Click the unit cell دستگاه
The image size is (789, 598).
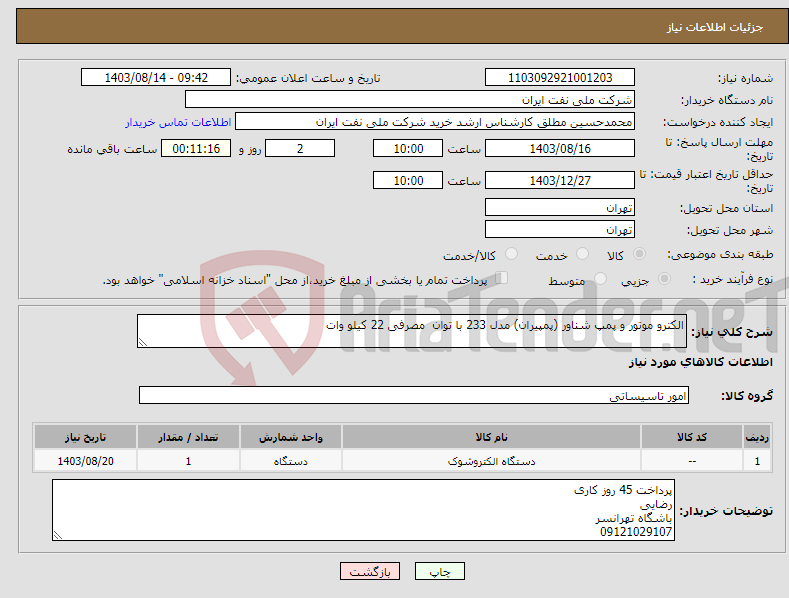tap(291, 461)
